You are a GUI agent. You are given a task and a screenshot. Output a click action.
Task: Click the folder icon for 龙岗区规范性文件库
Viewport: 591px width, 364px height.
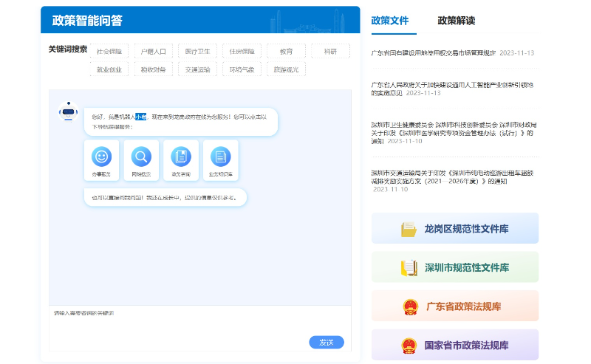click(409, 229)
